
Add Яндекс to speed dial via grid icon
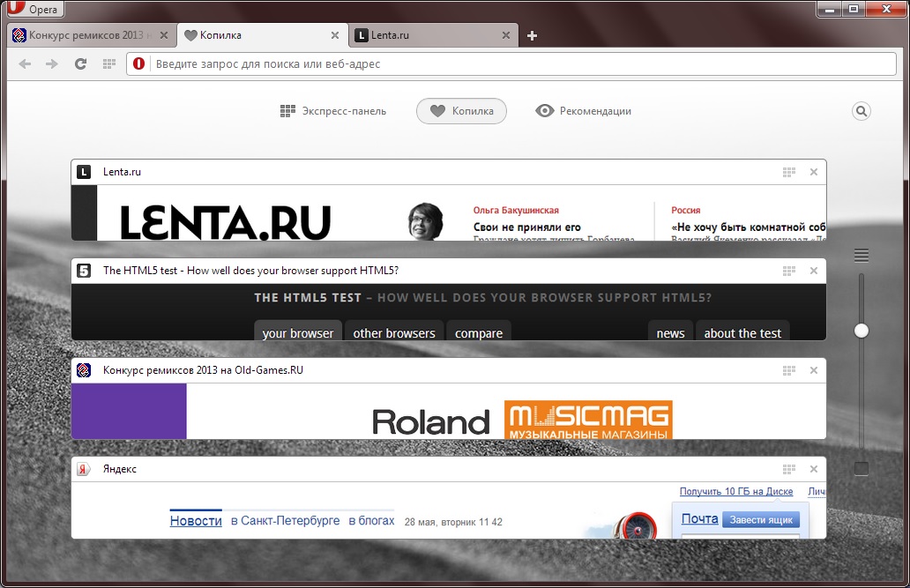788,469
